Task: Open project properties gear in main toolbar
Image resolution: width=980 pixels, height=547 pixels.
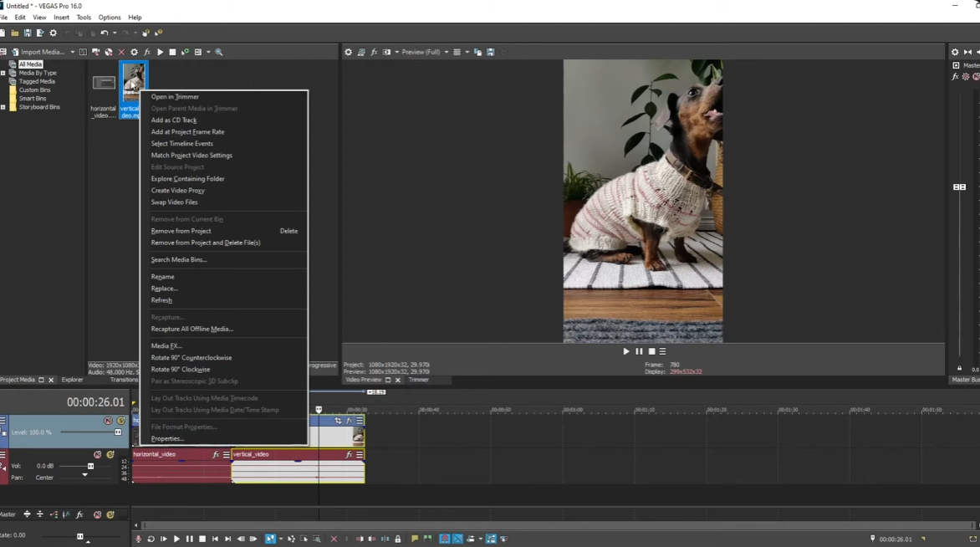Action: click(54, 33)
